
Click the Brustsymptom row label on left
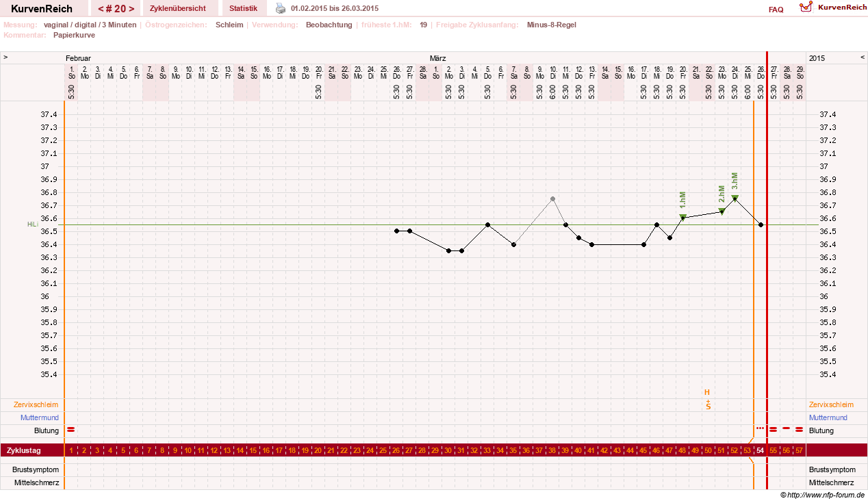pyautogui.click(x=36, y=469)
